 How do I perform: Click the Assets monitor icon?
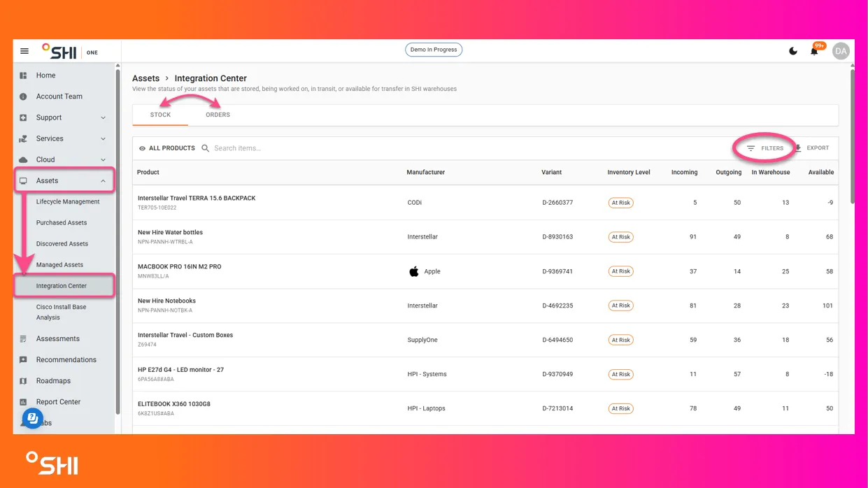point(23,180)
